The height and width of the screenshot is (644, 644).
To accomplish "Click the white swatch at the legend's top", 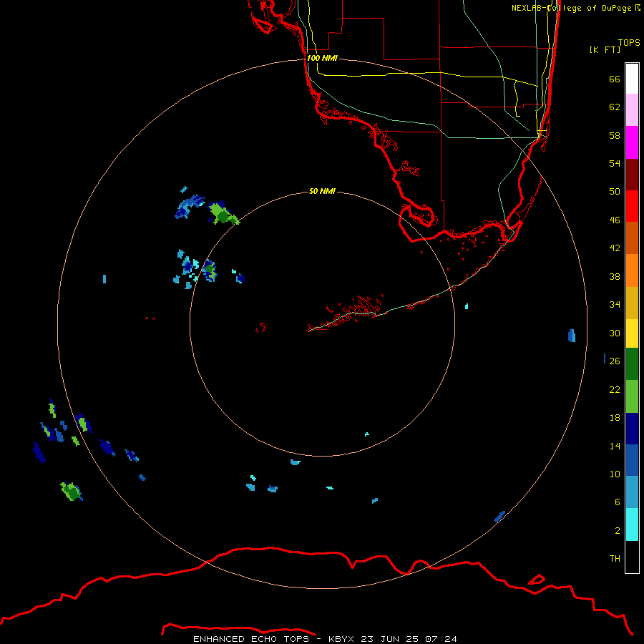I will pos(632,79).
